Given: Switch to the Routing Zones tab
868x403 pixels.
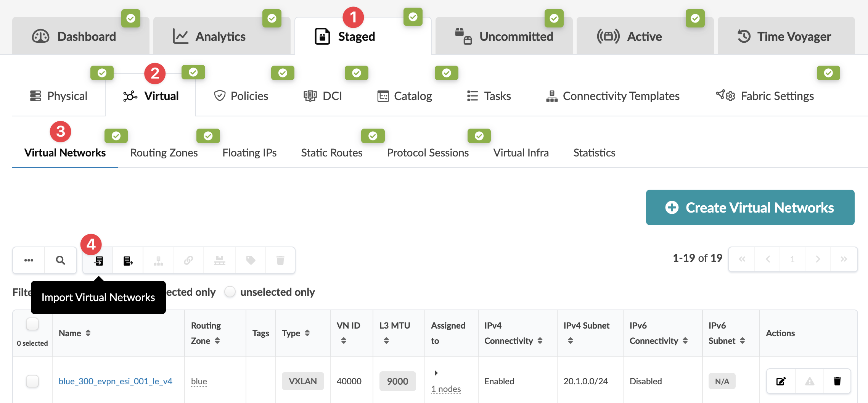Looking at the screenshot, I should pos(164,153).
